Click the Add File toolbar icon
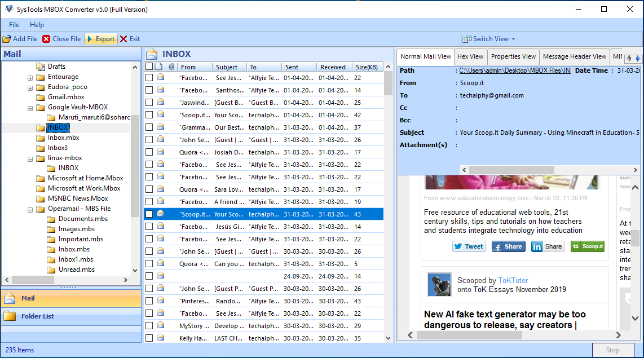Viewport: 644px width, 358px height. pyautogui.click(x=7, y=39)
